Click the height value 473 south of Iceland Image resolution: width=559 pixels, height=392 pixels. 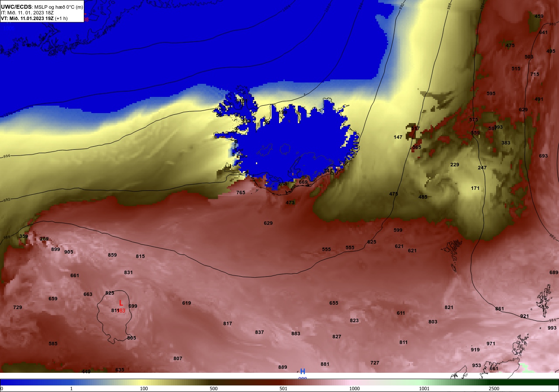tap(290, 203)
